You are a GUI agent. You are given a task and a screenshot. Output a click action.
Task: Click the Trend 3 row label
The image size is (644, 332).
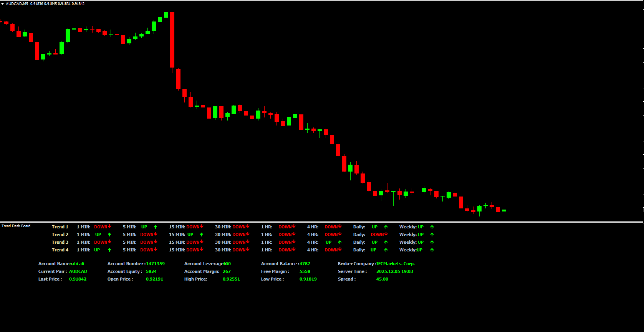click(60, 242)
